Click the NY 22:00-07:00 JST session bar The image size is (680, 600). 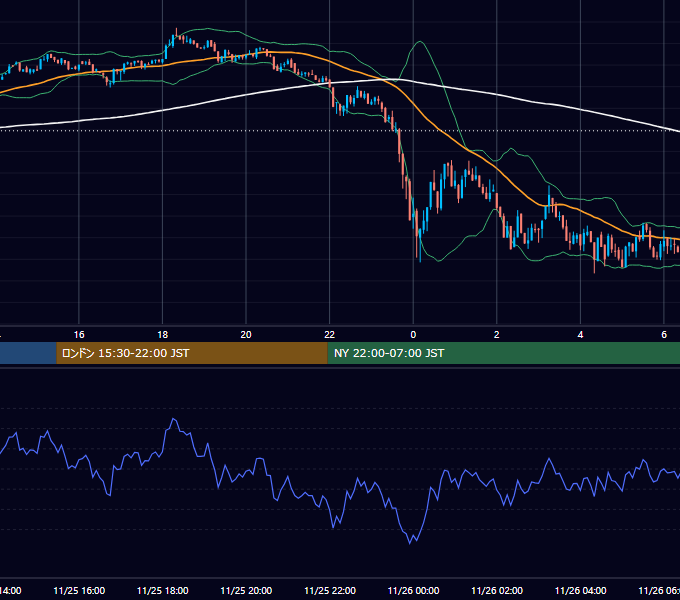pos(503,353)
